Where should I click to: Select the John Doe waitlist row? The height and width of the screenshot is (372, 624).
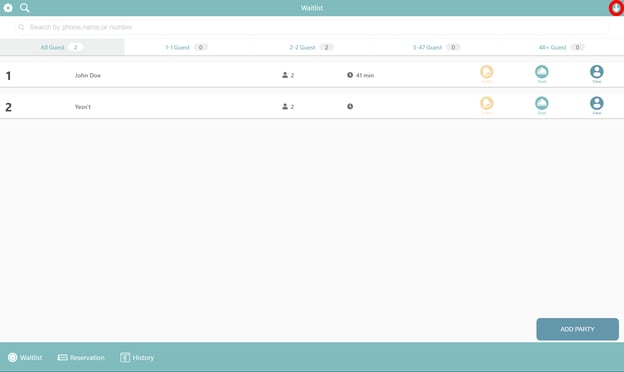pos(312,75)
